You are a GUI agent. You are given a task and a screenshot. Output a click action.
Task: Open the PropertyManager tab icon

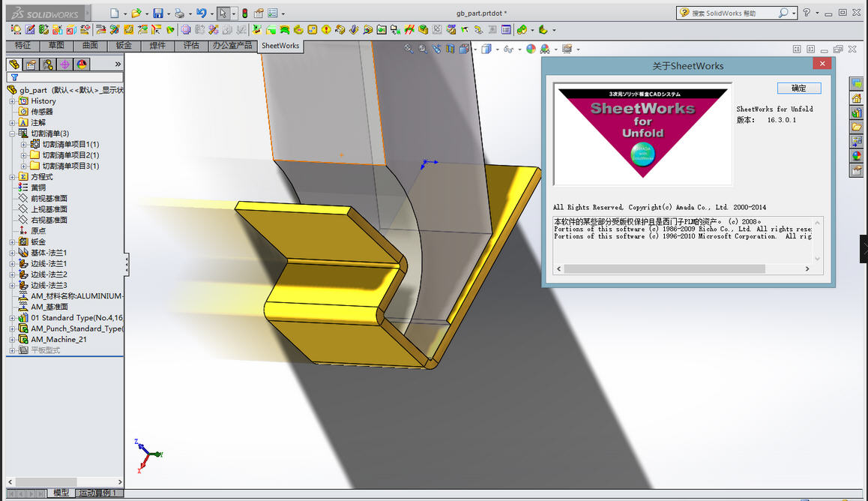pos(31,64)
